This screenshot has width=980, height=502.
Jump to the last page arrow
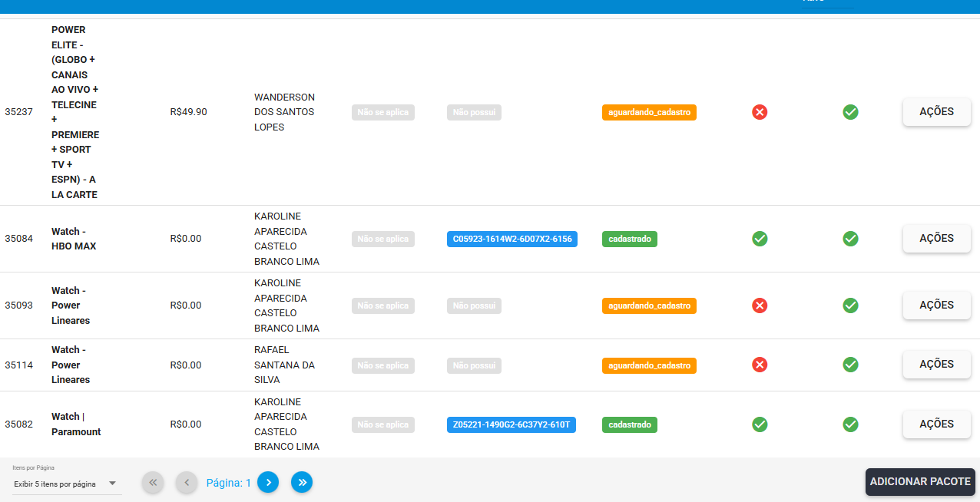[x=302, y=482]
